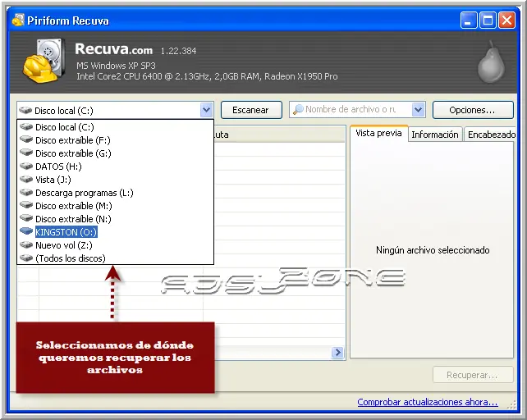
Task: Click drive icon beside Disco extraíble (F:)
Action: (26, 139)
